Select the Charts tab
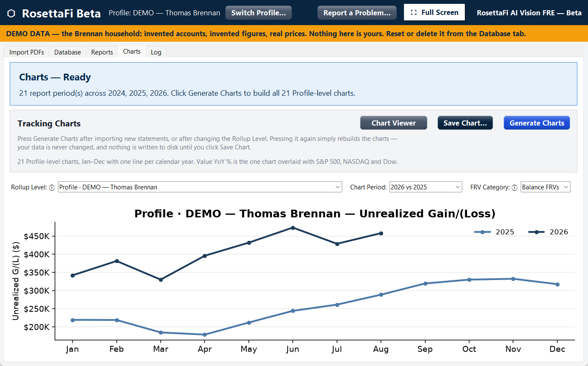Screen dimensions: 588x366 (x=132, y=51)
